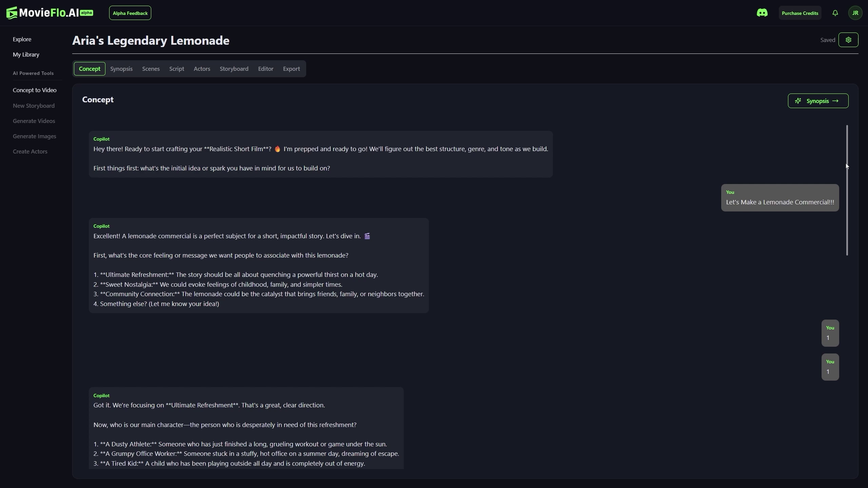Image resolution: width=868 pixels, height=488 pixels.
Task: Select the Storyboard tab
Action: (234, 69)
